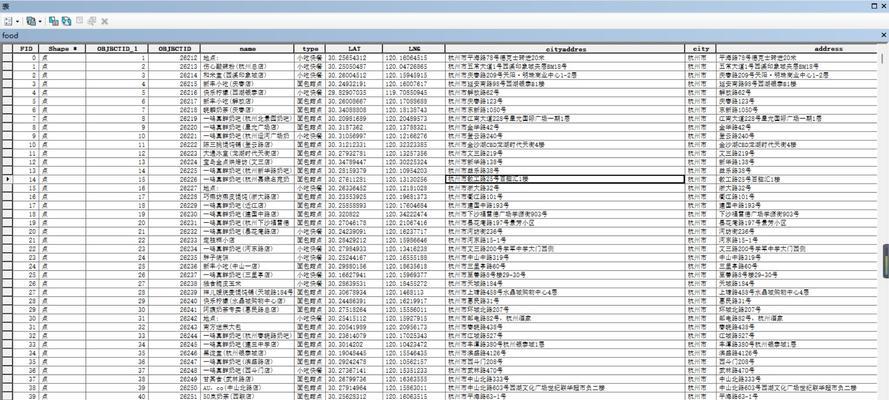Viewport: 889px width, 400px height.
Task: Click the FID column header
Action: coord(26,49)
